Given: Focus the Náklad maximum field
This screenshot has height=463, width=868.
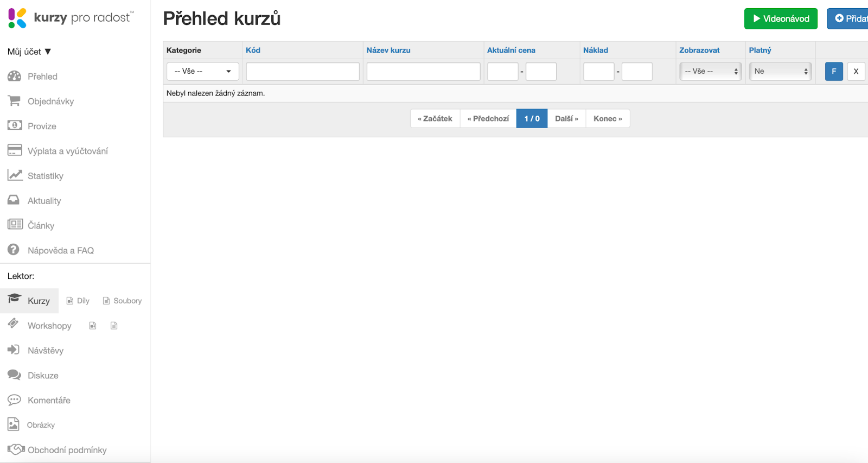Looking at the screenshot, I should 637,71.
